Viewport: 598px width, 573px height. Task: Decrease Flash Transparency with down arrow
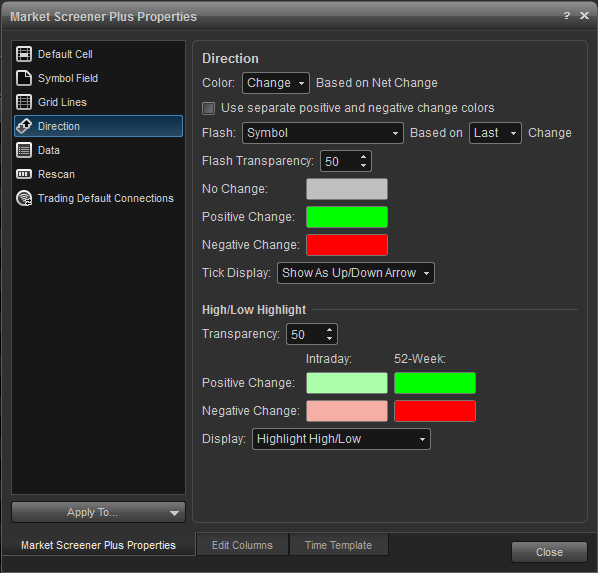click(363, 166)
